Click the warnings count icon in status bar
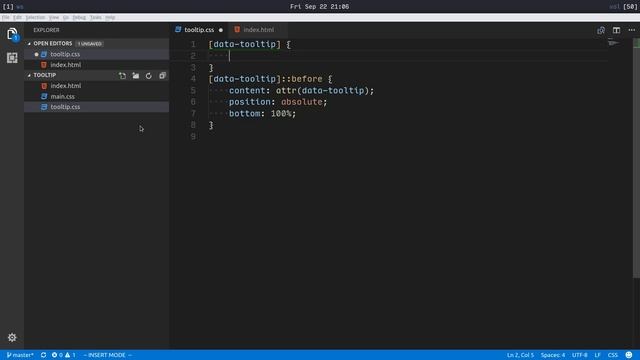This screenshot has height=360, width=640. (x=67, y=355)
